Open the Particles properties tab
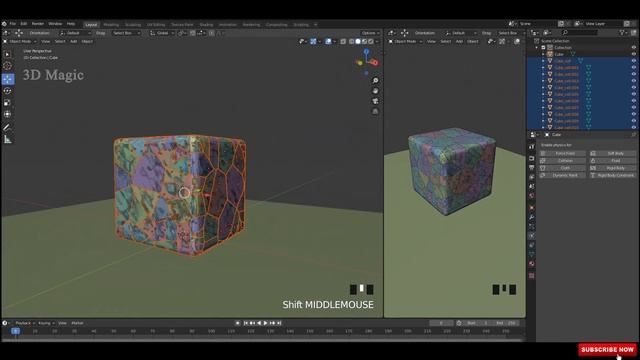This screenshot has width=640, height=360. [x=531, y=226]
